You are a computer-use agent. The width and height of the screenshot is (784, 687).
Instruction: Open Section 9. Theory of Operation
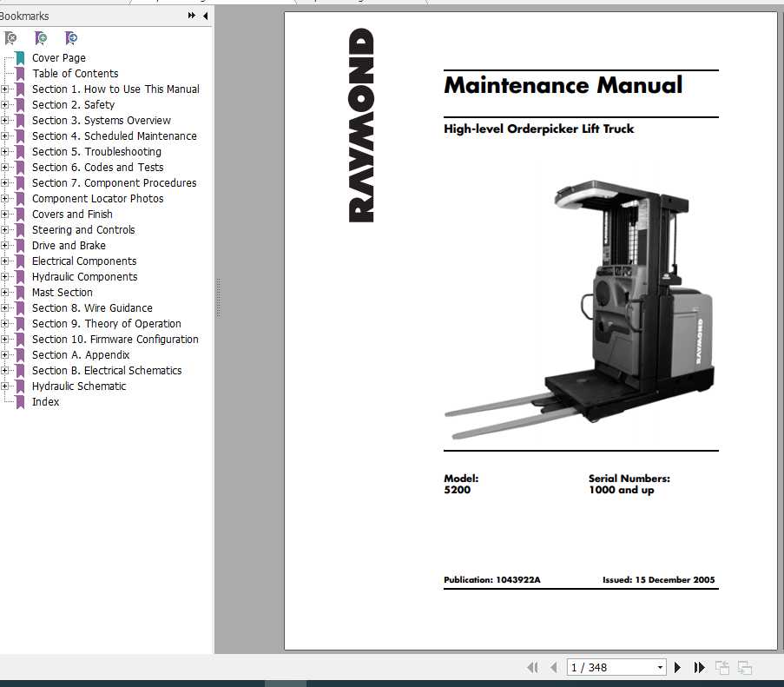(106, 324)
